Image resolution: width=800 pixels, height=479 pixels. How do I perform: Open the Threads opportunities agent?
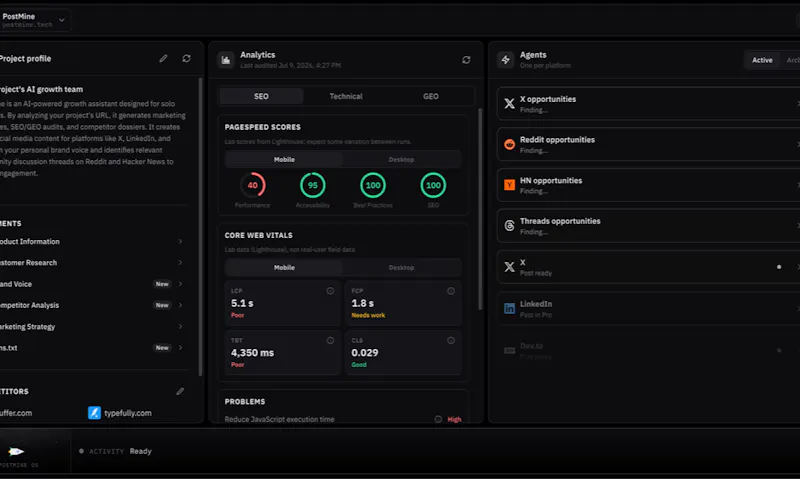[648, 226]
